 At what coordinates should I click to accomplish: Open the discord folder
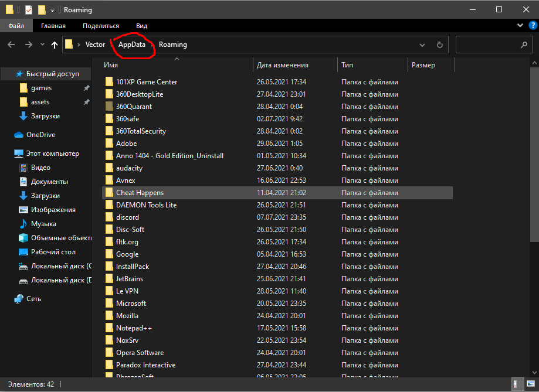click(127, 217)
